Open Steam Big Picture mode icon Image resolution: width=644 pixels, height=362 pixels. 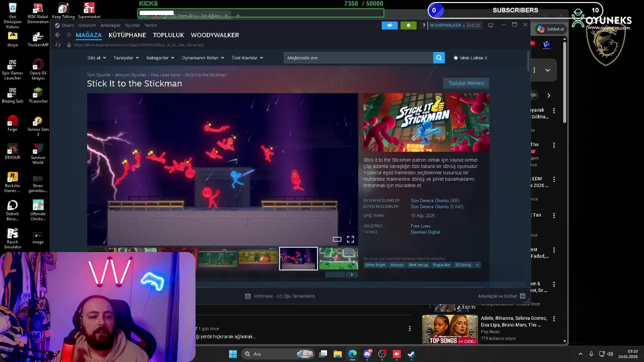491,25
